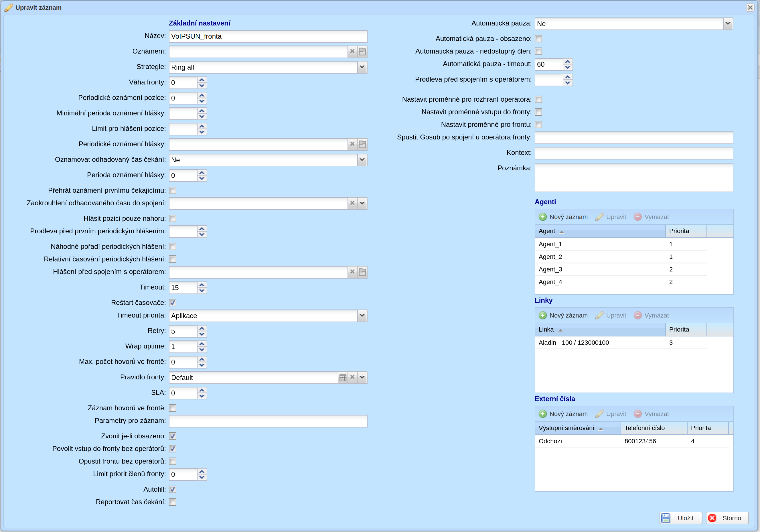Sort by Výstupní směrování column header
Image resolution: width=760 pixels, height=532 pixels.
pos(578,428)
